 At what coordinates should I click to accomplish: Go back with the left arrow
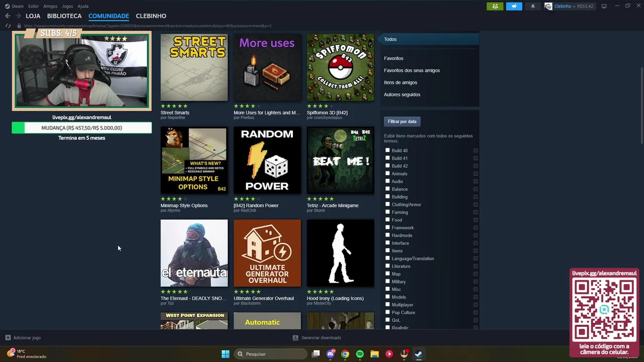8,16
